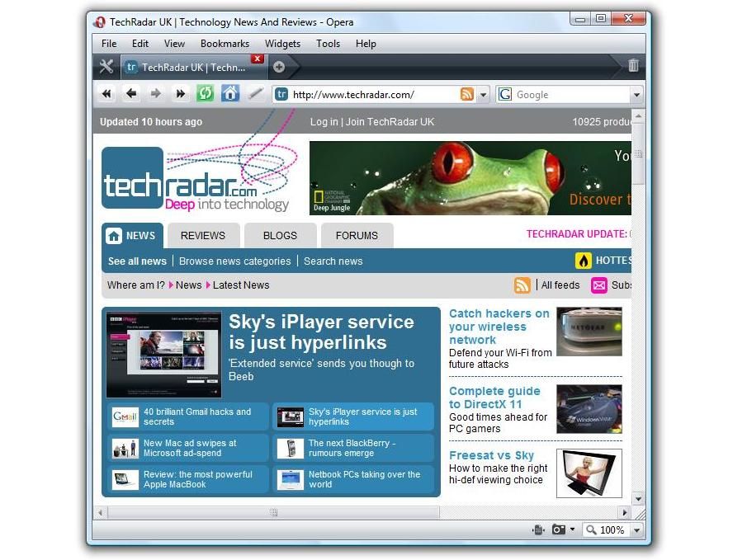Viewport: 747px width, 560px height.
Task: Go back with the Back arrow
Action: tap(131, 94)
